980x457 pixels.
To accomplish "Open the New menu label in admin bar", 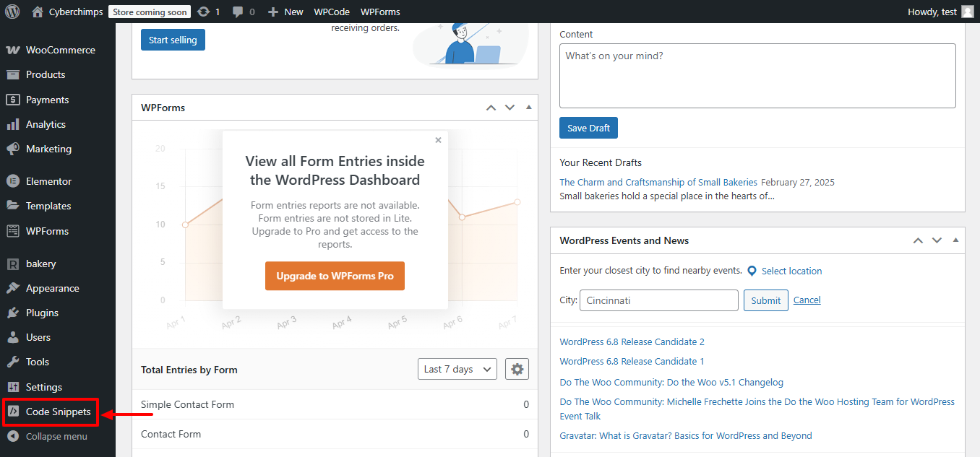I will 293,12.
